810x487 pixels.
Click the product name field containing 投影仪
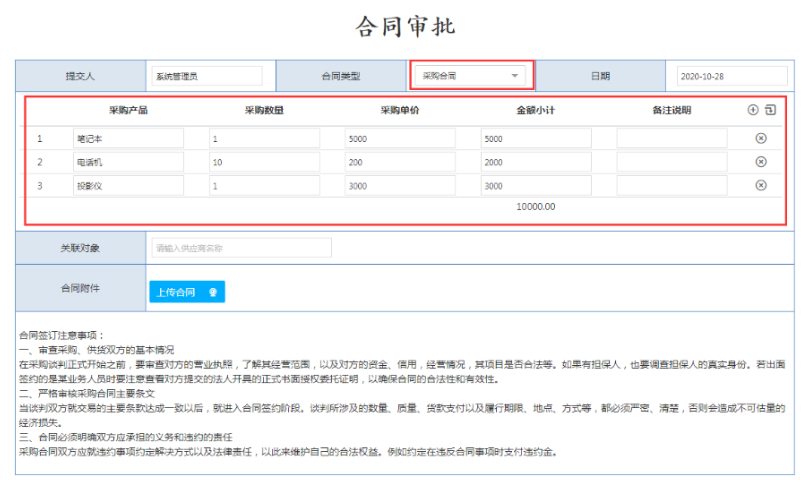pyautogui.click(x=127, y=185)
